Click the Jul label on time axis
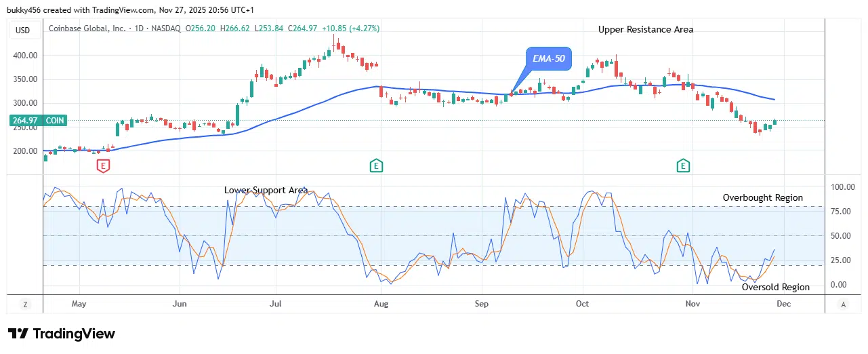The height and width of the screenshot is (354, 868). (x=276, y=304)
